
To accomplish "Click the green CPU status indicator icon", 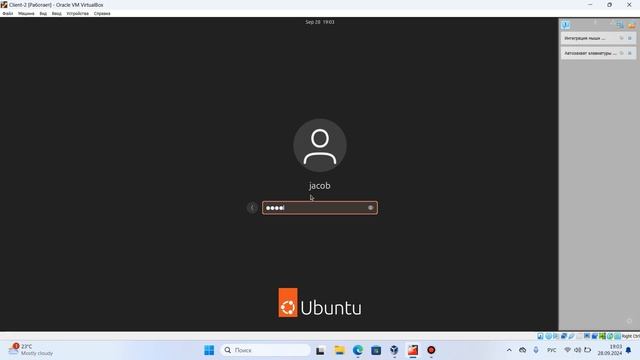I will pyautogui.click(x=602, y=336).
